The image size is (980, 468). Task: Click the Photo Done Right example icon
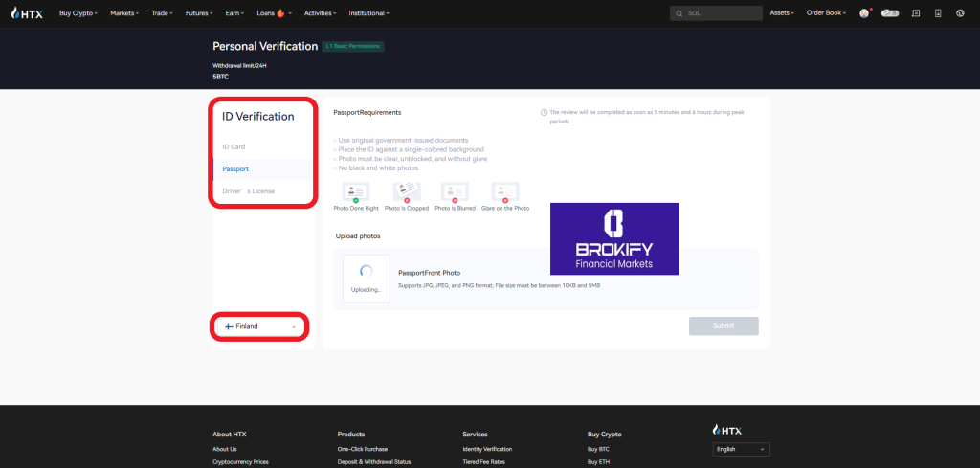356,191
